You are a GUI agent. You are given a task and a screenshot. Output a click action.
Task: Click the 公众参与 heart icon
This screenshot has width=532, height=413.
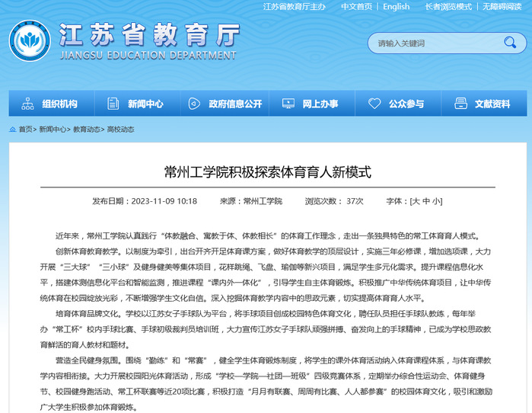[374, 104]
